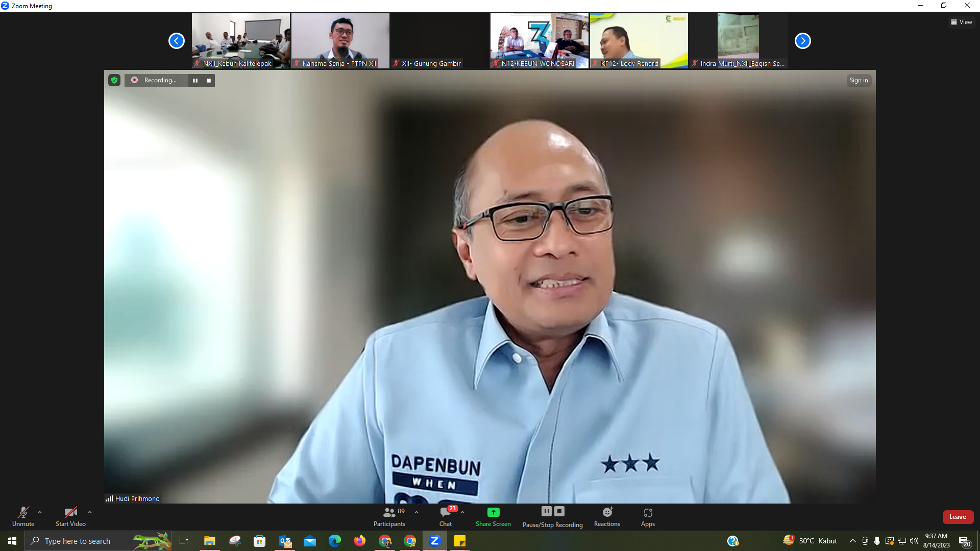The height and width of the screenshot is (551, 980).
Task: Stop recording from top recording indicator
Action: point(208,80)
